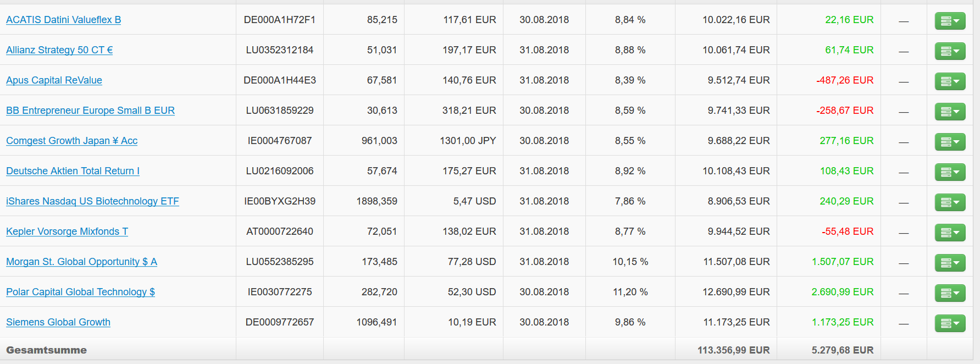Expand green action dropdown for Apus Capital ReValue
The image size is (980, 364).
[950, 81]
